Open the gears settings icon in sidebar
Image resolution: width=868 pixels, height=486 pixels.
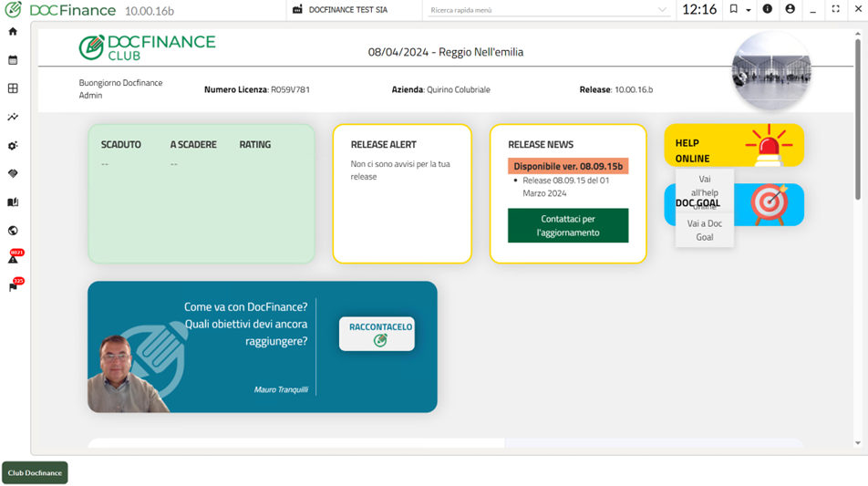pos(13,146)
